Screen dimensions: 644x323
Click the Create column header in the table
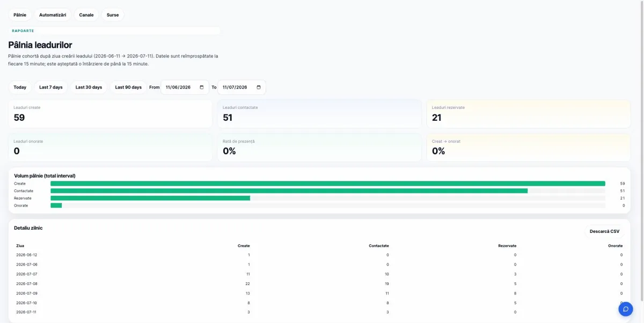point(244,246)
